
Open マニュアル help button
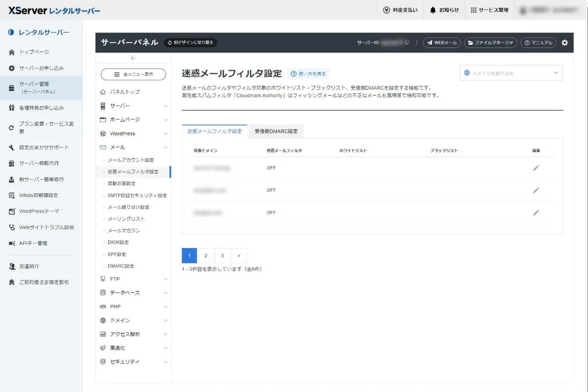click(539, 43)
